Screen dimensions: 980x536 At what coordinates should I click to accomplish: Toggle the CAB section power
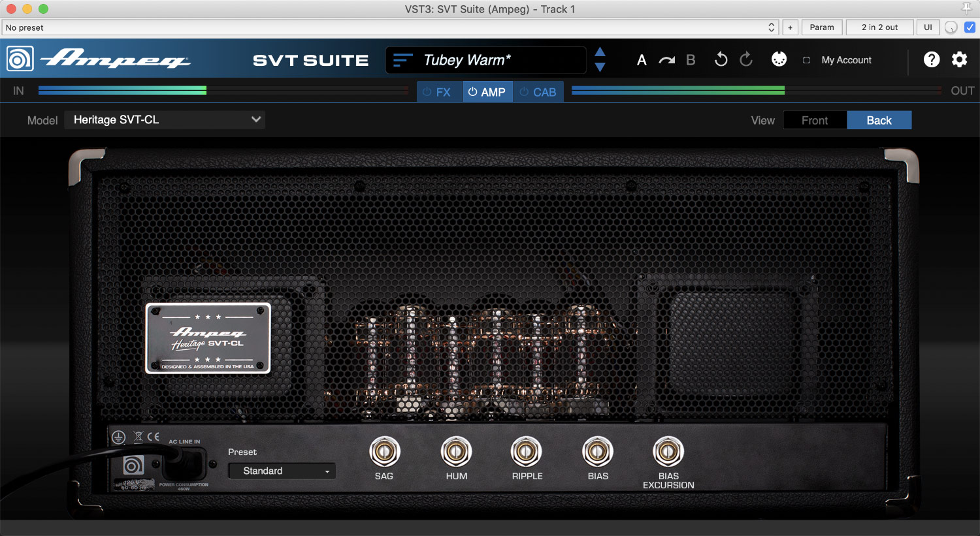coord(524,92)
